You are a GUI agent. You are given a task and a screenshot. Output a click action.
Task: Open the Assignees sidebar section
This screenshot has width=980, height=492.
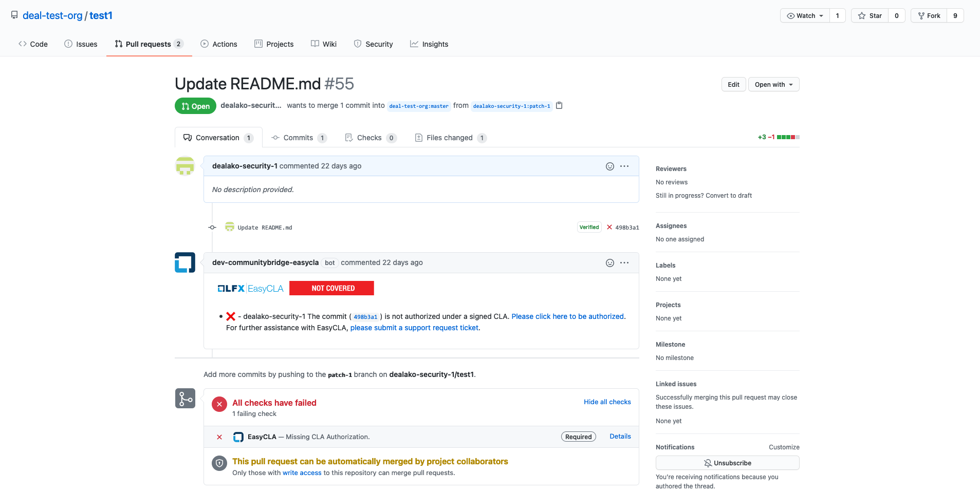point(671,225)
